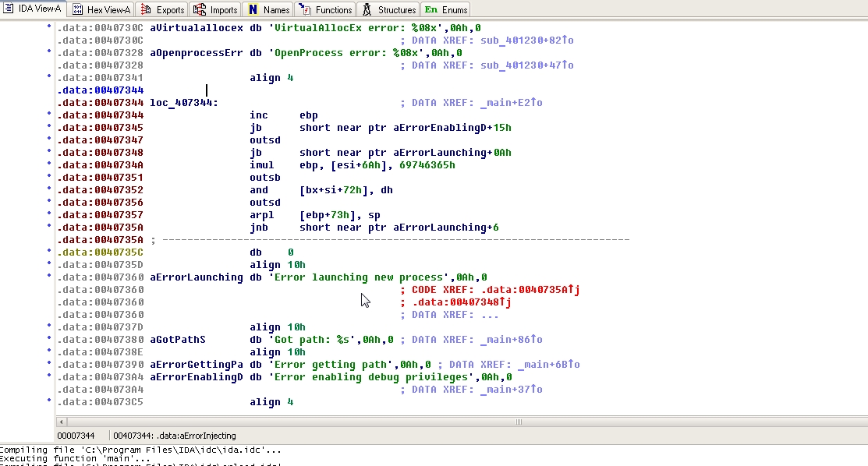The width and height of the screenshot is (868, 466).
Task: Click the Structures tab icon
Action: point(367,10)
